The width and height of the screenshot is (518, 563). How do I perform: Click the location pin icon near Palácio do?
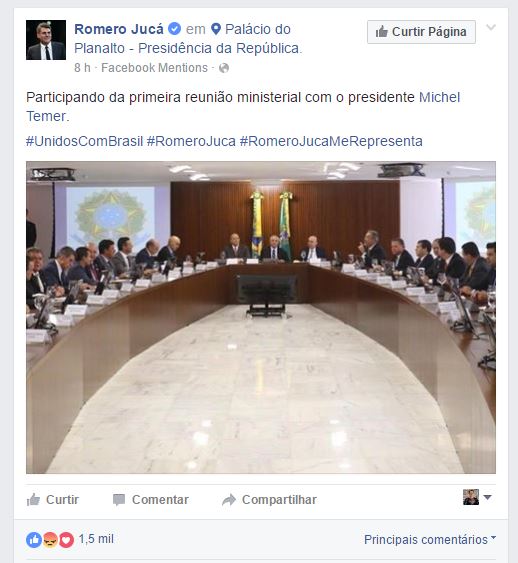click(x=216, y=29)
